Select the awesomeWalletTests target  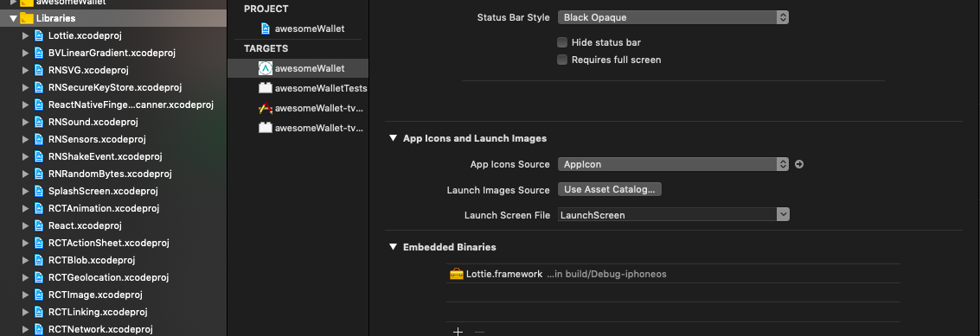coord(298,88)
